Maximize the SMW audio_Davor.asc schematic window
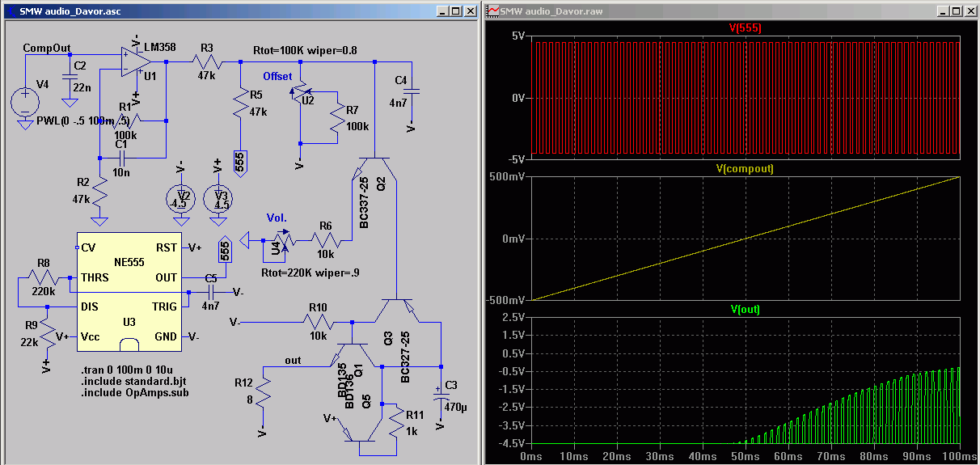Screen dimensions: 980x465 [x=456, y=11]
